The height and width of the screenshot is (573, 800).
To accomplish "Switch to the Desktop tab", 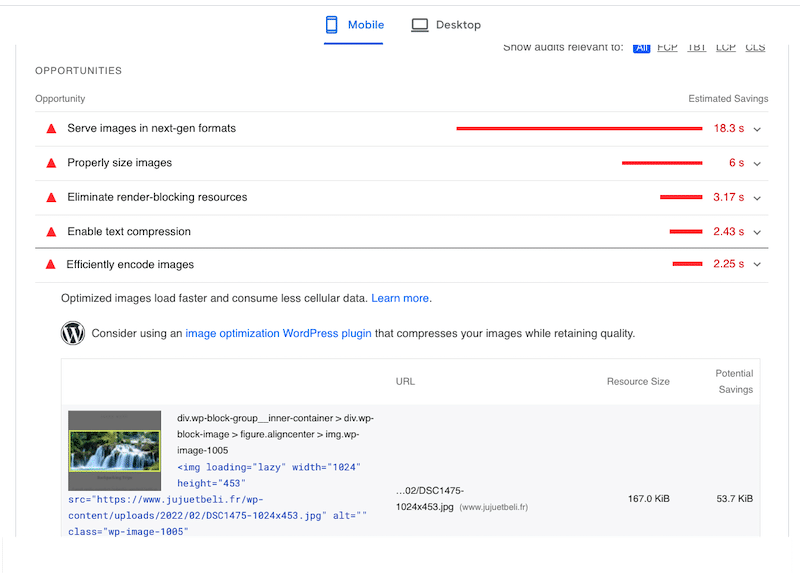I will pyautogui.click(x=446, y=25).
